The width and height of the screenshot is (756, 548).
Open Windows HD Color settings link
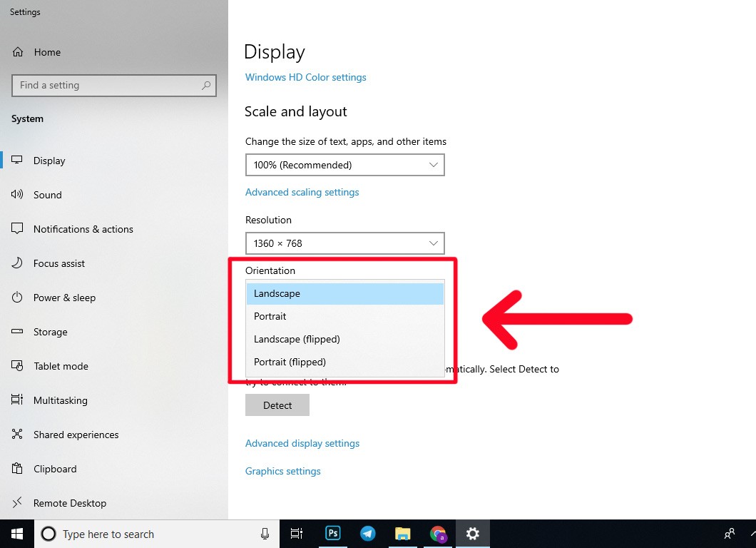305,77
